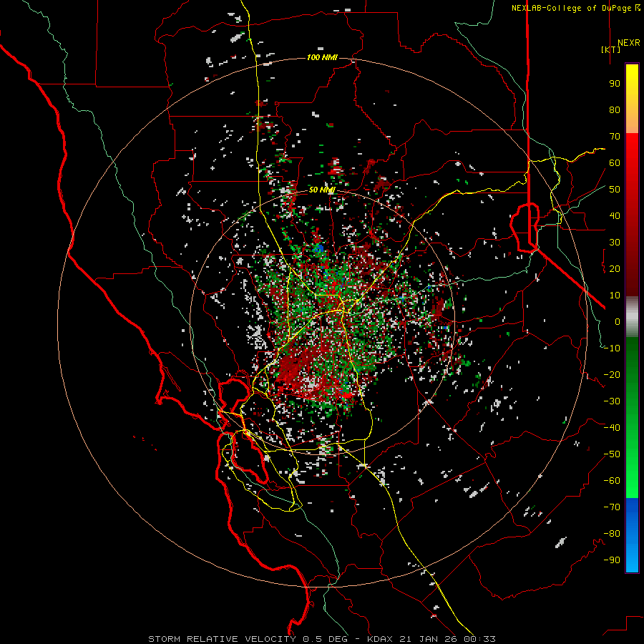Click the bright green segment near -50
644x644 pixels.
click(632, 456)
